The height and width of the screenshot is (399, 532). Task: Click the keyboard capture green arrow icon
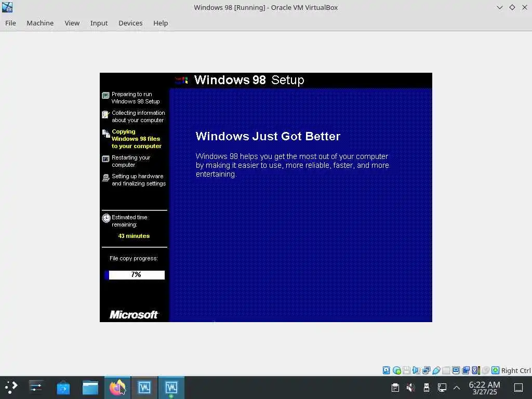point(495,370)
